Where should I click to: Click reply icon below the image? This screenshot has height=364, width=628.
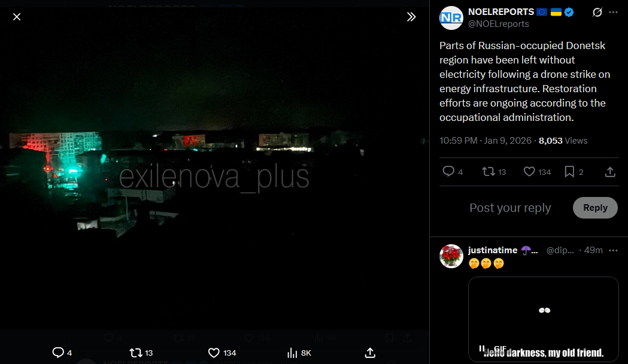58,353
